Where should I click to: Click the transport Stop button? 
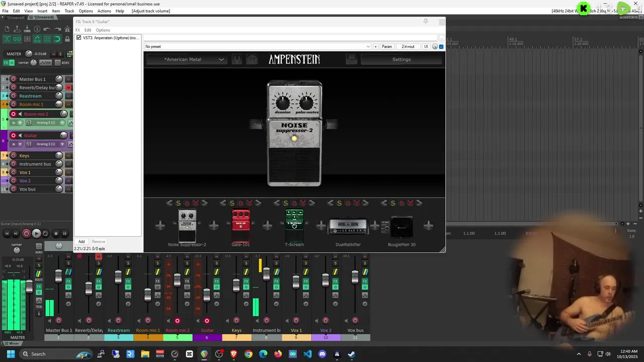(56, 233)
